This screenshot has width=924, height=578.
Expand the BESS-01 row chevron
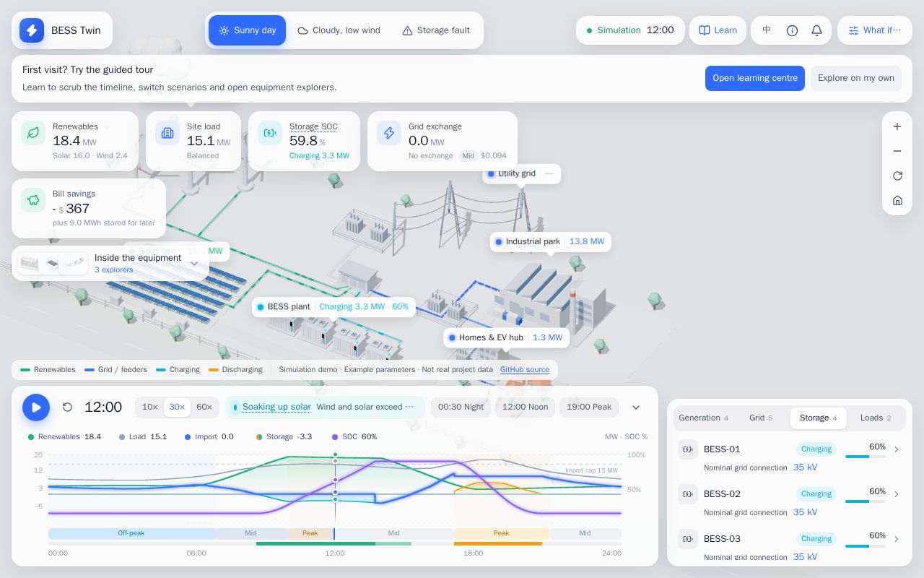click(897, 449)
